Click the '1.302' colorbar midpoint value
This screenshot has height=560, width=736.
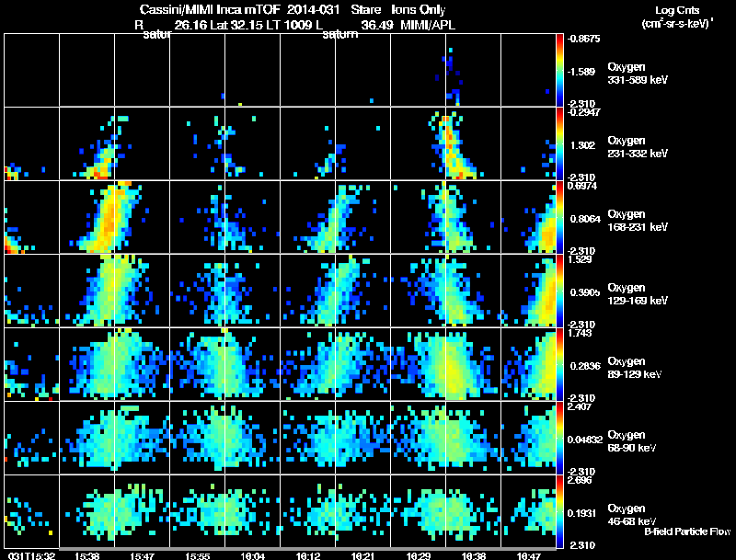pyautogui.click(x=582, y=145)
